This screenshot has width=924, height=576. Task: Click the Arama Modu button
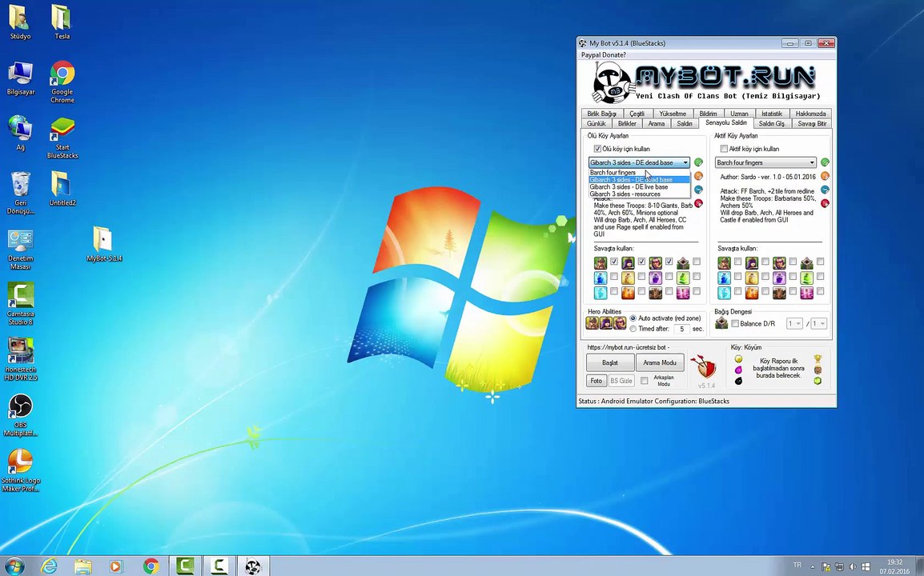coord(660,362)
